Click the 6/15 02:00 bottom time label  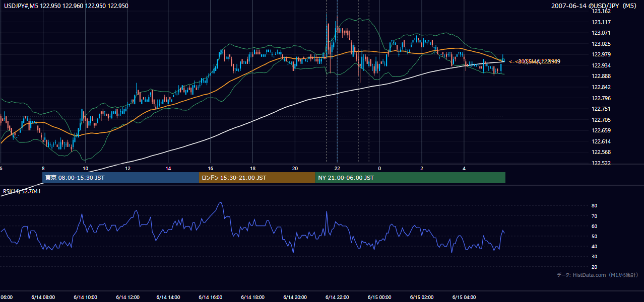click(421, 297)
